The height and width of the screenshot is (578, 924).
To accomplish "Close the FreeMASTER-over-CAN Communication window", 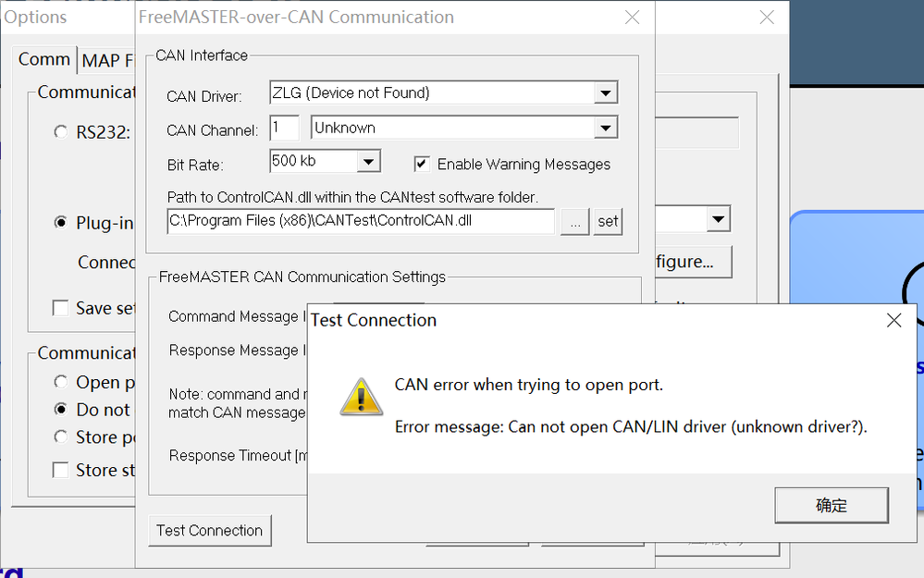I will (x=632, y=18).
